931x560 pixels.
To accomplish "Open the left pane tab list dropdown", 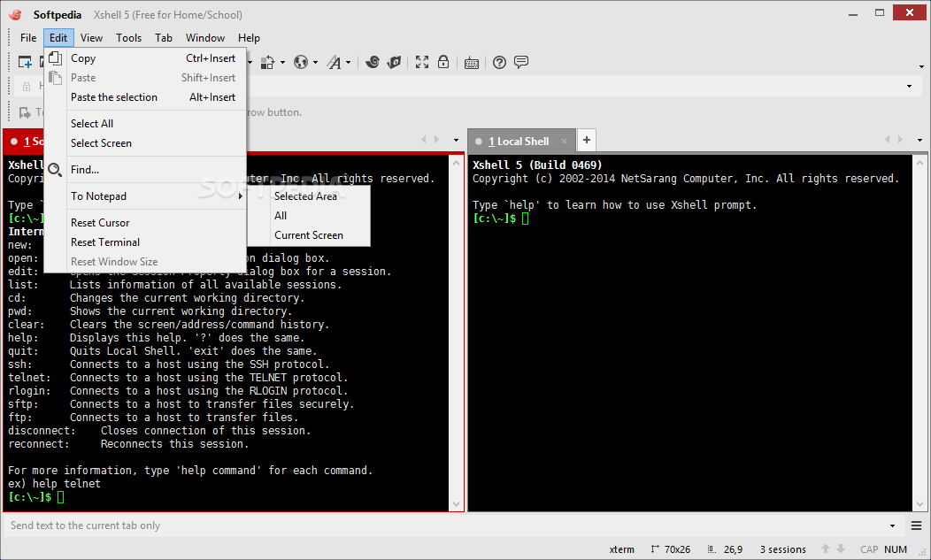I will pyautogui.click(x=456, y=140).
